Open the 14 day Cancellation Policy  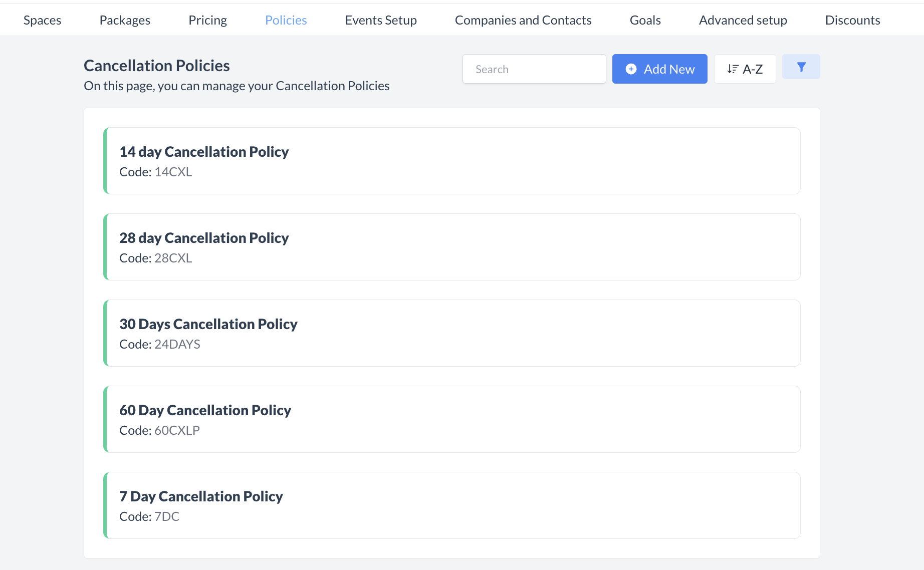tap(451, 161)
